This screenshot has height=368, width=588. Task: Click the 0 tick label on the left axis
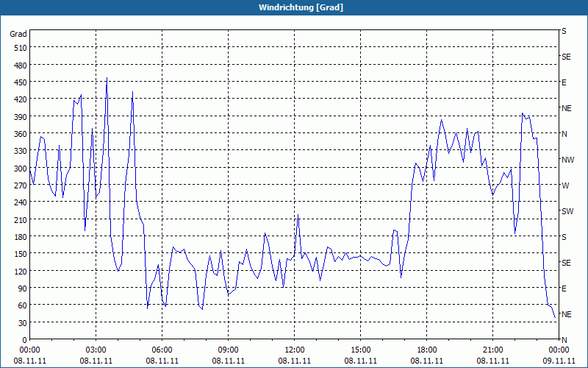tap(25, 340)
